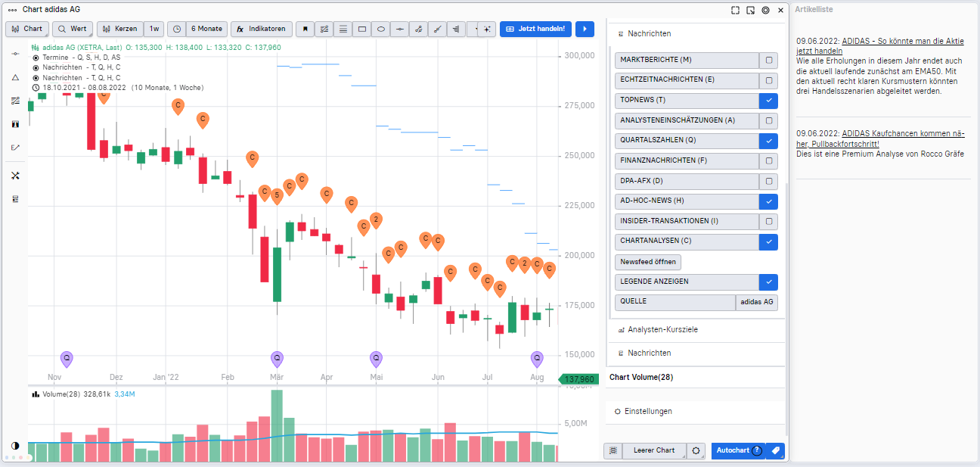This screenshot has width=980, height=467.
Task: Open the three-dots menu beside Chart adidas AG
Action: pyautogui.click(x=12, y=10)
